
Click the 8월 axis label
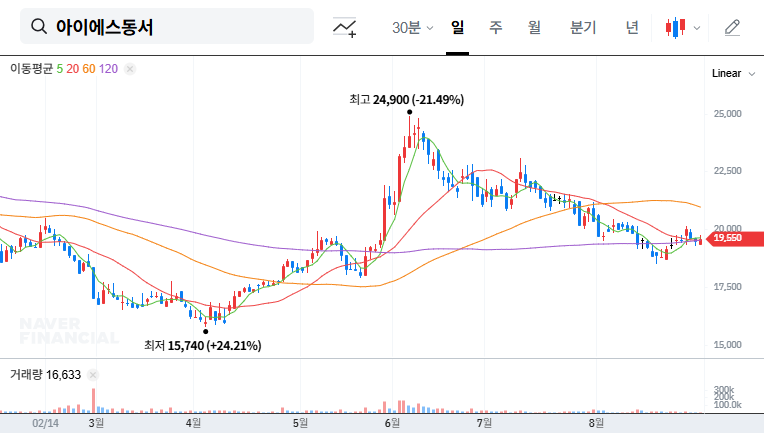(x=596, y=423)
